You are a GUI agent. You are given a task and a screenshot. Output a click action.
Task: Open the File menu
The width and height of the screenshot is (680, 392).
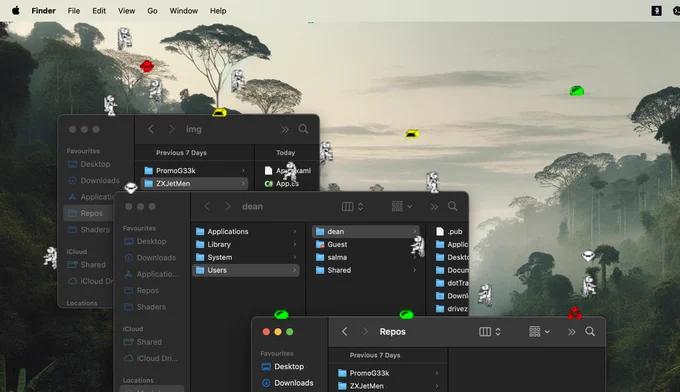[74, 11]
